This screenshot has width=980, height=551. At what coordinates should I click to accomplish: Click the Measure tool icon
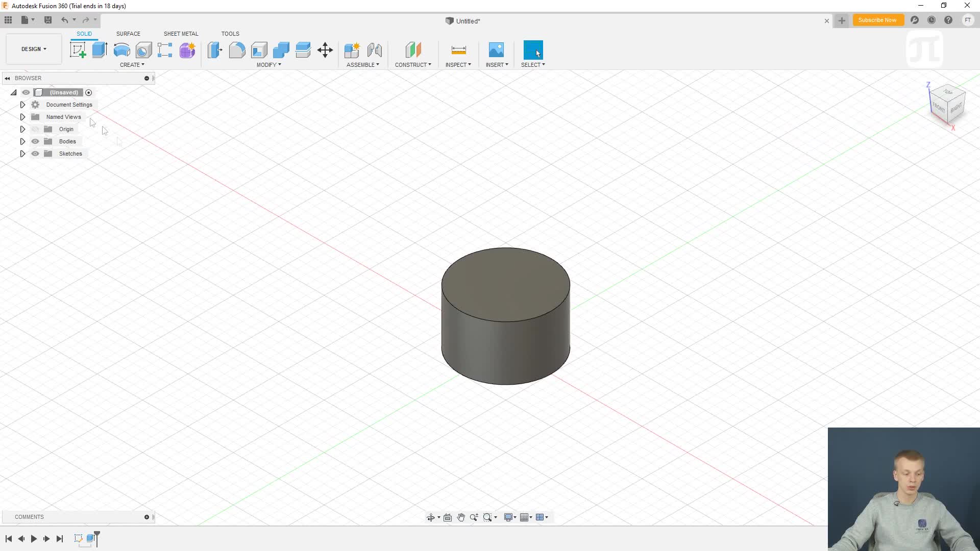coord(458,50)
